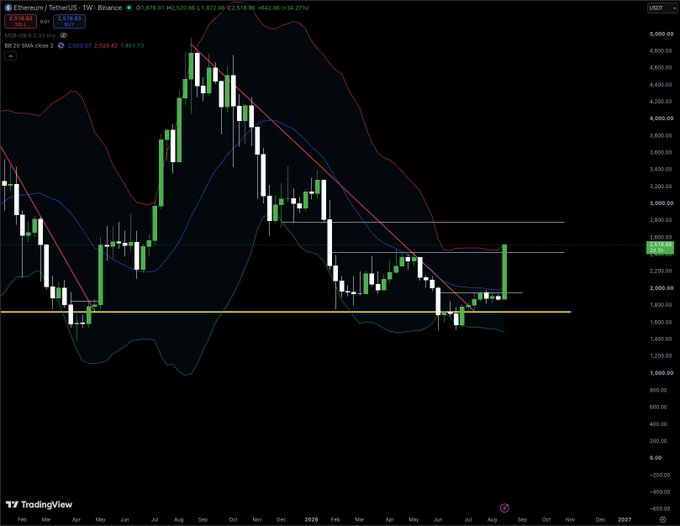
Task: Click the BB upper value 2,524.42
Action: point(106,46)
